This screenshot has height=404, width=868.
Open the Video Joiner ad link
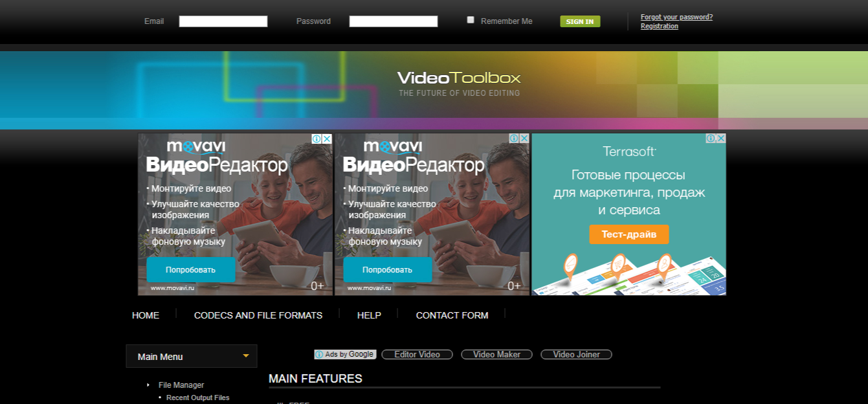[575, 354]
